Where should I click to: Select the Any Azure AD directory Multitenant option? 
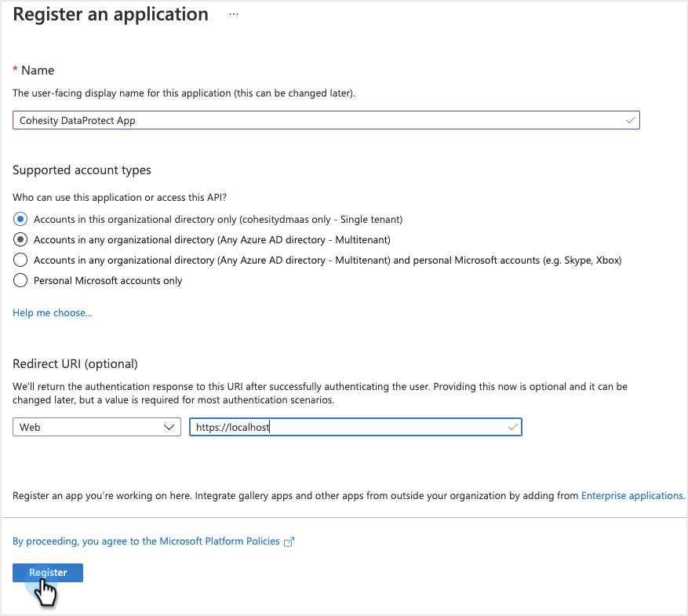(20, 239)
